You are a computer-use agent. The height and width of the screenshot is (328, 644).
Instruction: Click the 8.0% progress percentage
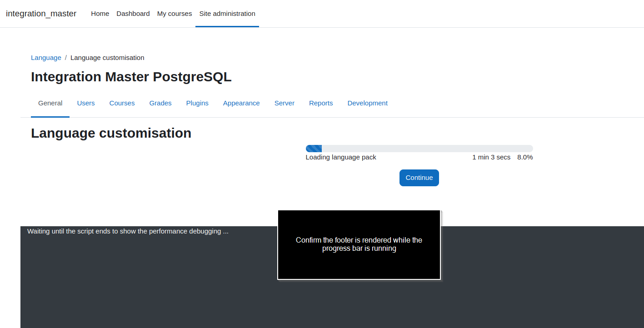pyautogui.click(x=525, y=157)
